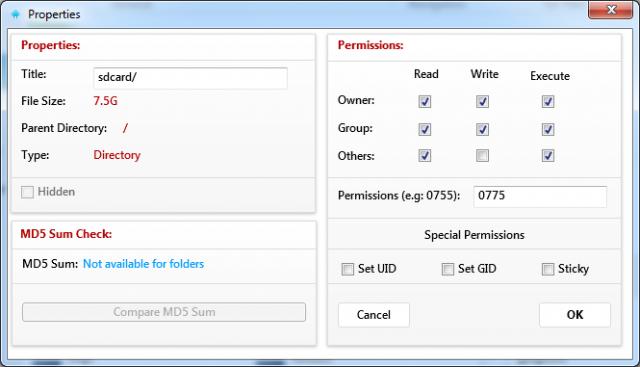This screenshot has height=367, width=640.
Task: Click the app icon in title bar
Action: [16, 14]
